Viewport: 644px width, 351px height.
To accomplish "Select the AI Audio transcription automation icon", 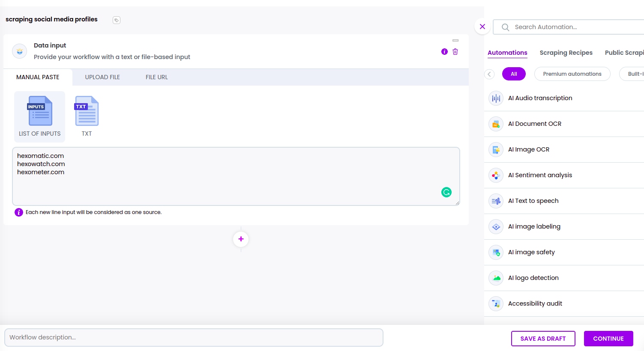I will (x=496, y=98).
